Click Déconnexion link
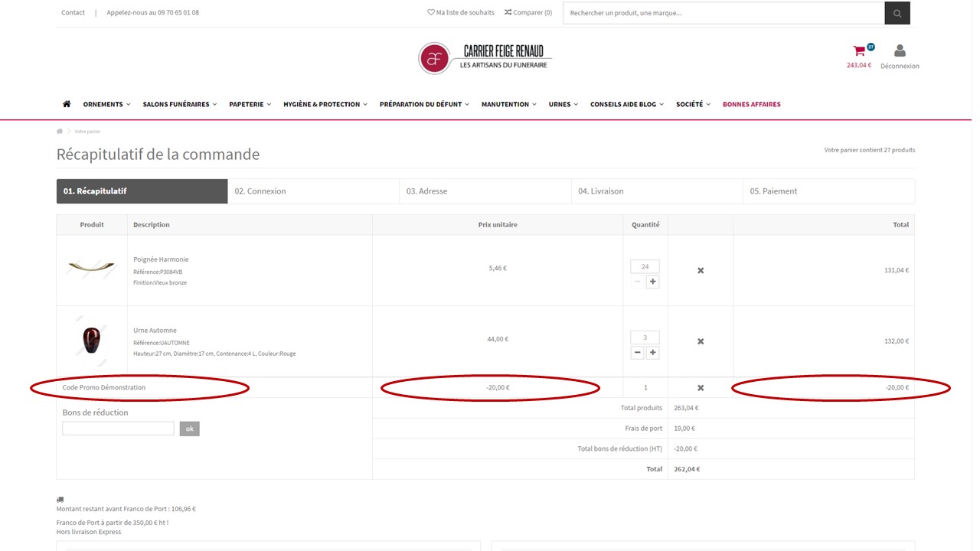The image size is (980, 551). pos(900,66)
